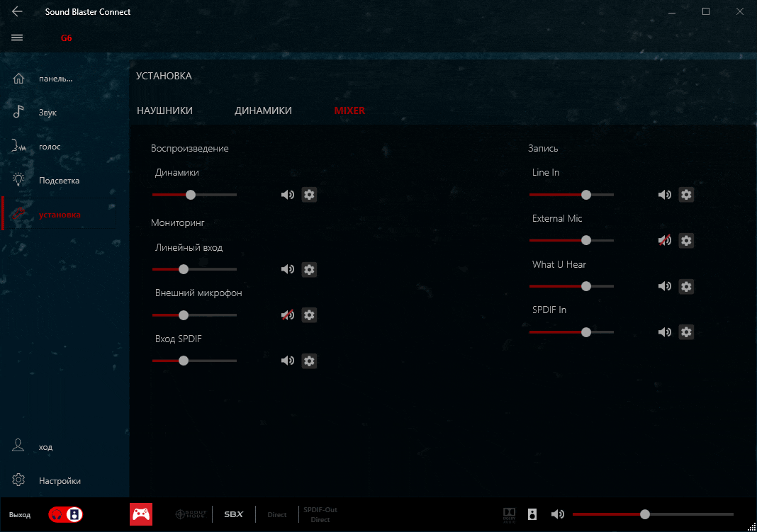The width and height of the screenshot is (757, 532).
Task: Mute the master volume speaker icon
Action: 558,514
